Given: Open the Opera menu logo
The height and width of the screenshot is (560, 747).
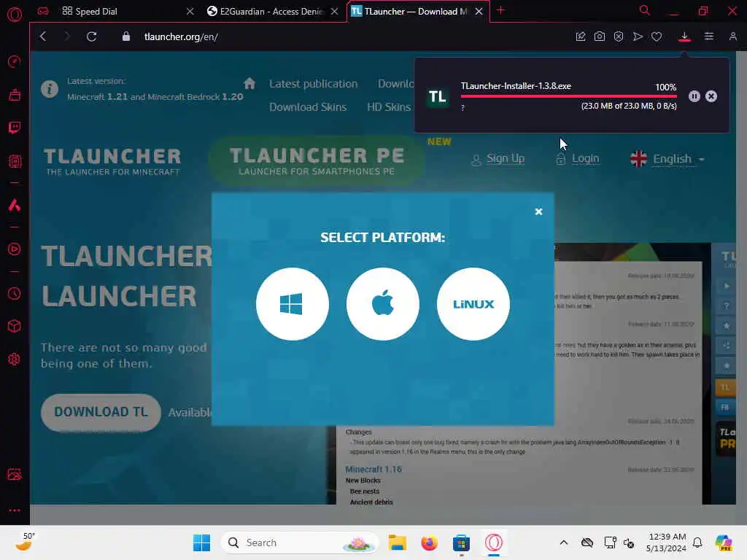Looking at the screenshot, I should (15, 15).
